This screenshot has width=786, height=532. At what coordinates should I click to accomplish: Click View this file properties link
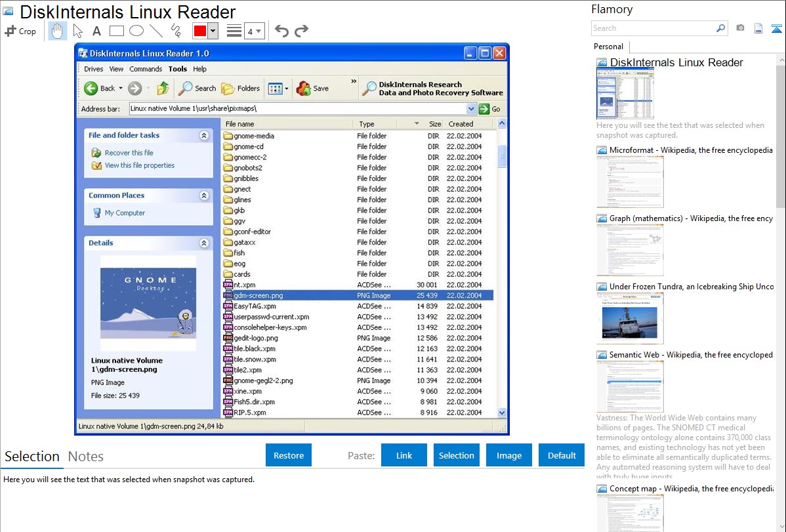coord(139,165)
